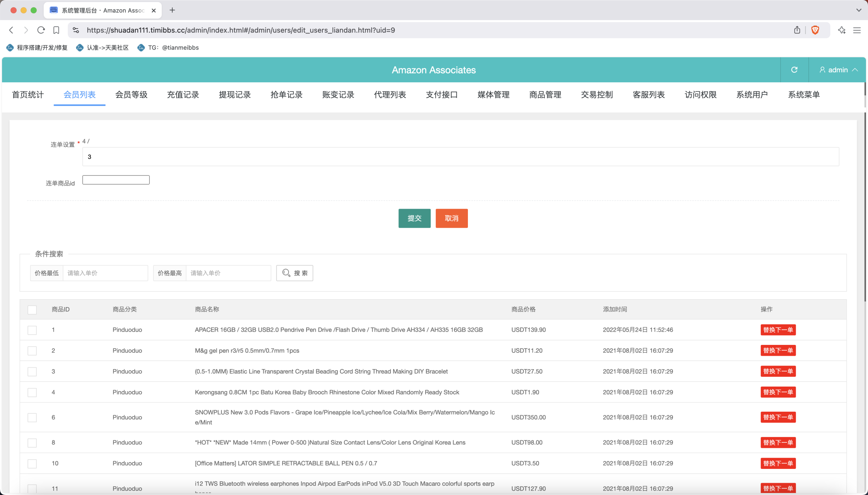This screenshot has height=495, width=868.
Task: Open the 代理列表 tab
Action: click(x=390, y=95)
